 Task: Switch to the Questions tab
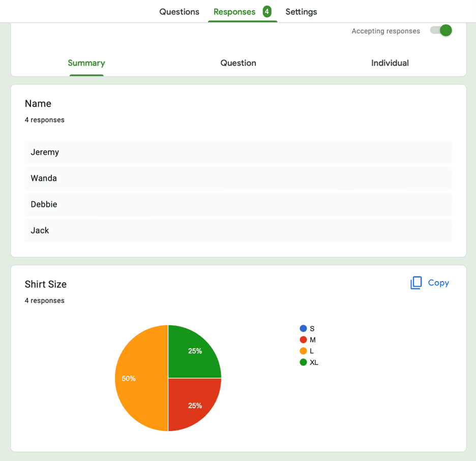click(x=179, y=11)
